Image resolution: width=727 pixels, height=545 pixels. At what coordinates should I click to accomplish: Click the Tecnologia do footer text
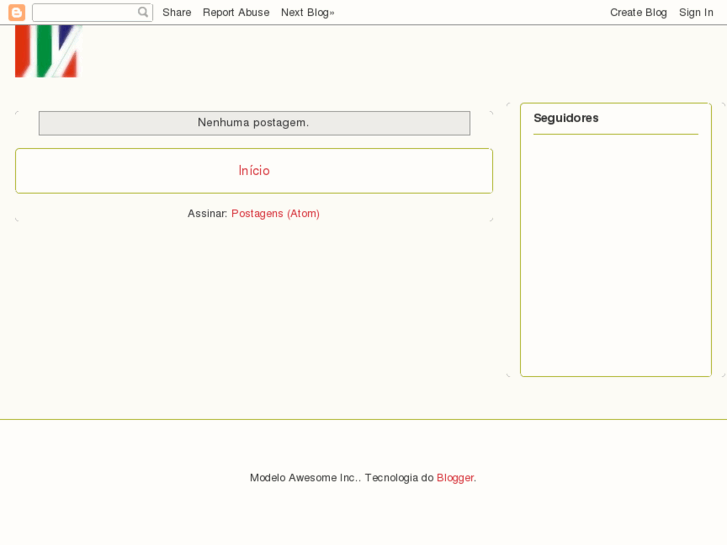398,478
